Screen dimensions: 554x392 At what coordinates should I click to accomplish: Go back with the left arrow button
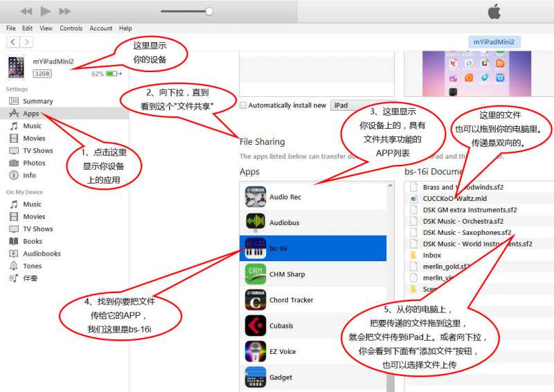tap(13, 42)
